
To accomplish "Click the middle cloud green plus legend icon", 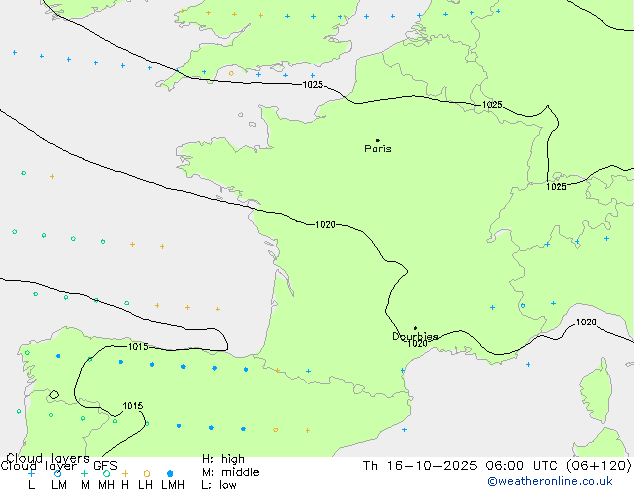I will pyautogui.click(x=84, y=473).
